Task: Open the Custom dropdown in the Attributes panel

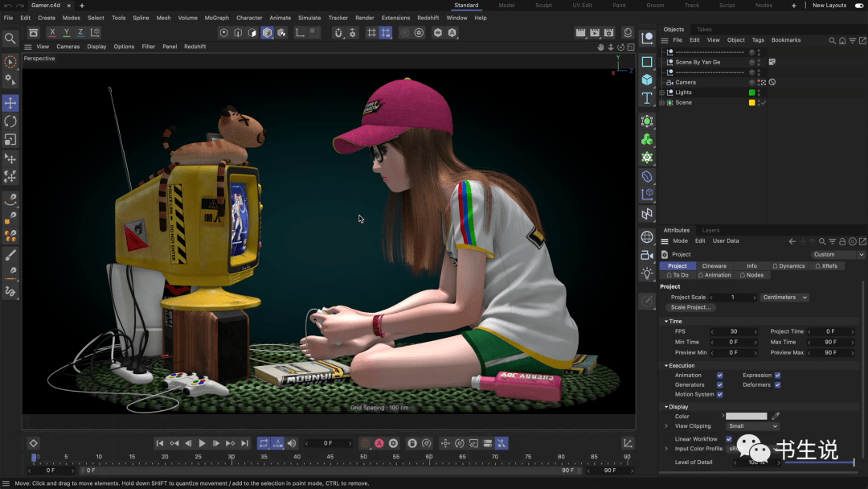Action: click(x=838, y=254)
